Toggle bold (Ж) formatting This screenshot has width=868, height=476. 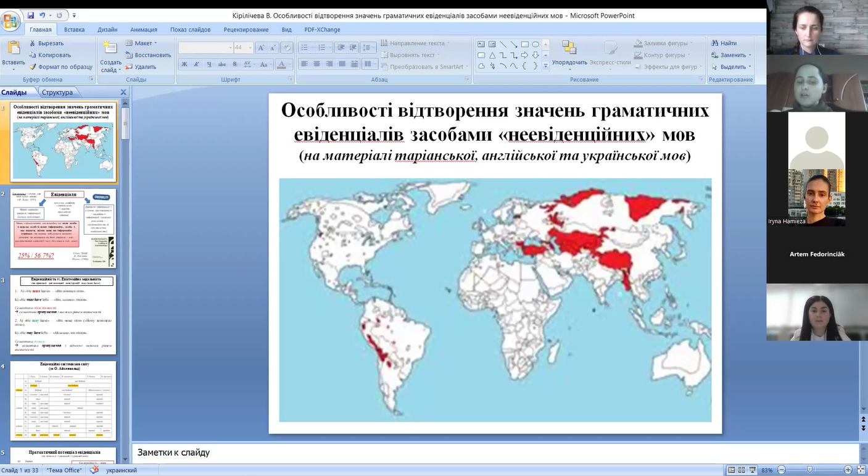[184, 64]
